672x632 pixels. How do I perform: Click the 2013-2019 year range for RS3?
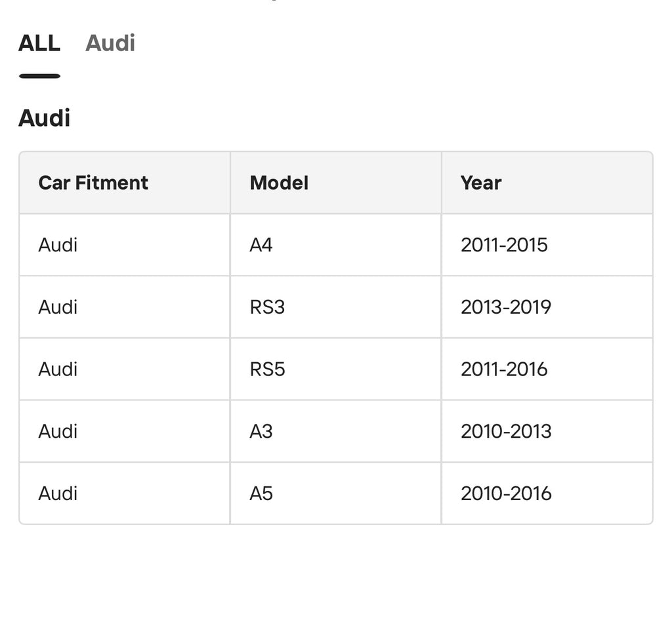(505, 307)
